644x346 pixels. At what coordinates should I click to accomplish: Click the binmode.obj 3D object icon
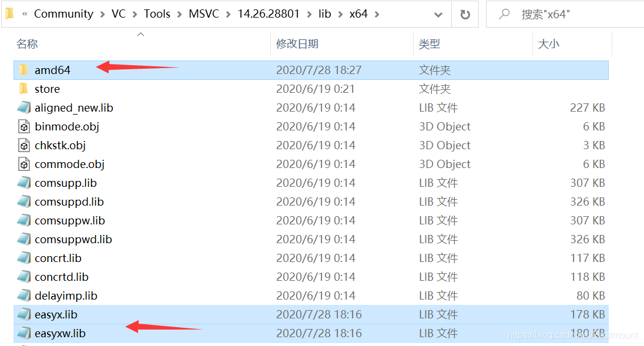click(24, 126)
